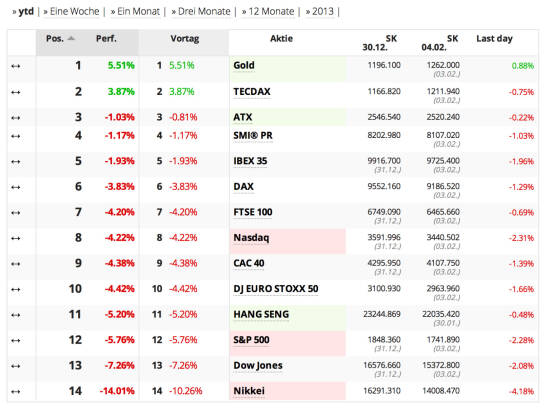Click the trend arrow icon in Nikkei row
Screen dimensions: 550x414
point(15,392)
